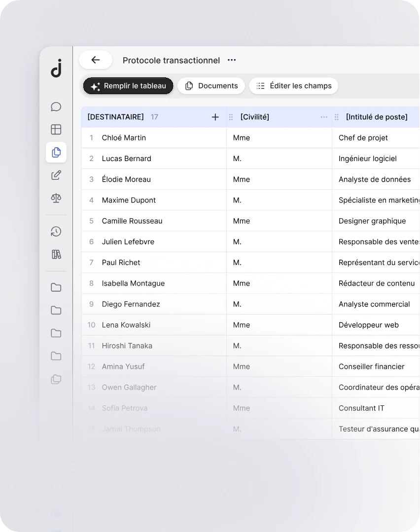This screenshot has width=420, height=532.
Task: Open the stacked folders icon in sidebar
Action: pyautogui.click(x=56, y=379)
